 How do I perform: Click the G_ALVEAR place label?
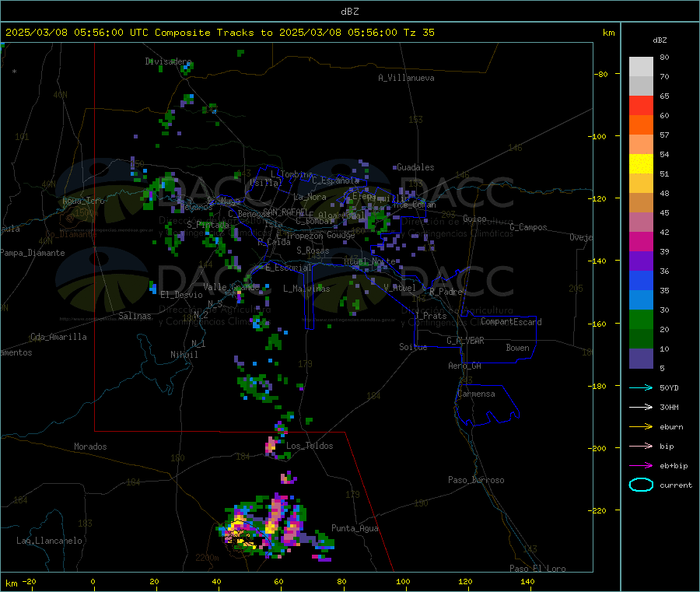pyautogui.click(x=465, y=341)
